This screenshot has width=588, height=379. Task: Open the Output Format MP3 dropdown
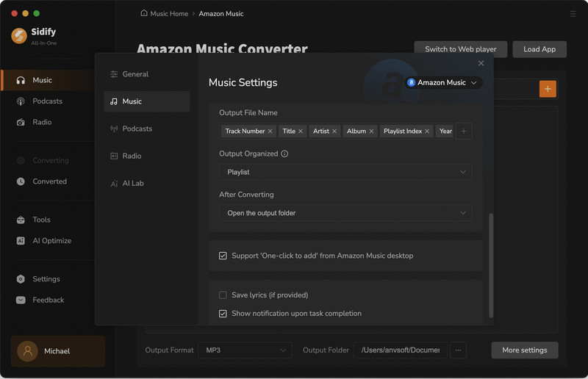pos(245,350)
